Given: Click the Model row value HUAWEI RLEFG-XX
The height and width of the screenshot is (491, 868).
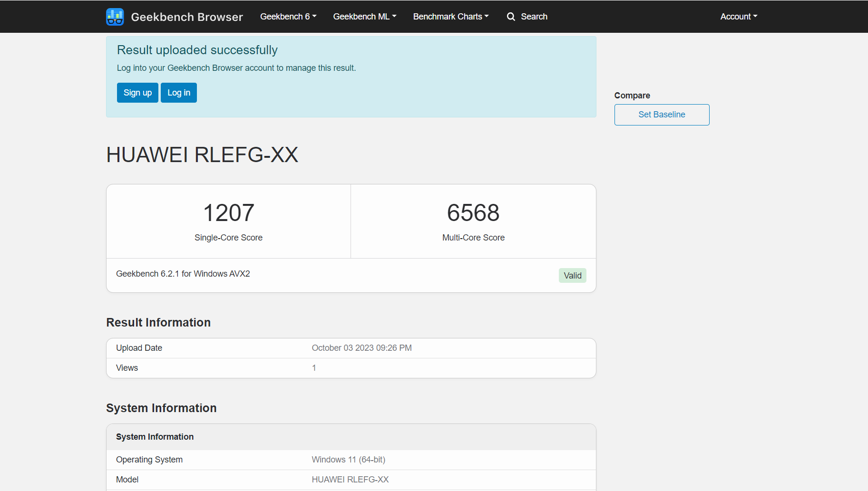Looking at the screenshot, I should click(350, 480).
